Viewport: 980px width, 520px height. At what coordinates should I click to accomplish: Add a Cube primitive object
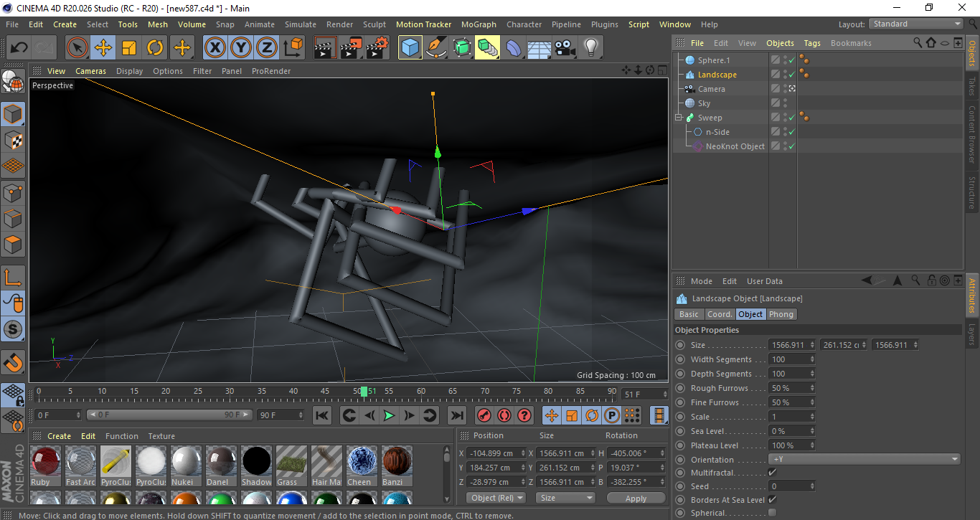(x=410, y=48)
